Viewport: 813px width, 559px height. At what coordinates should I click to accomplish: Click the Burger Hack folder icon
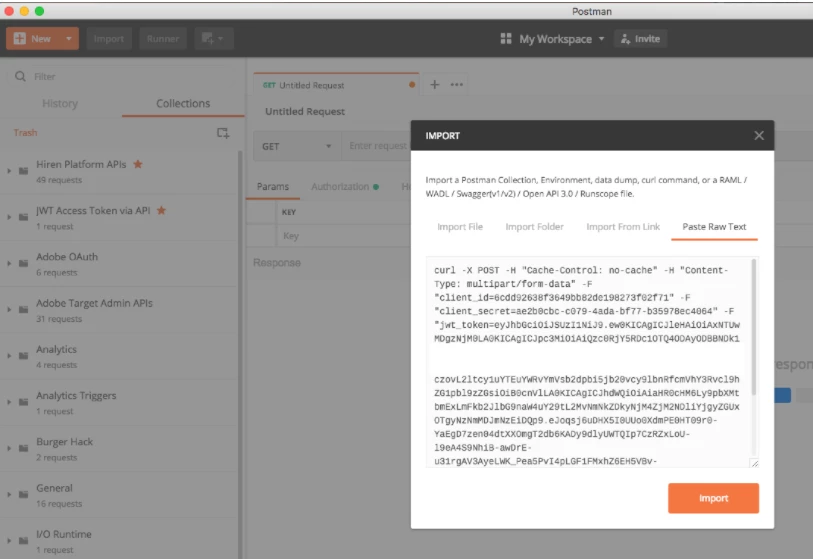[x=23, y=448]
